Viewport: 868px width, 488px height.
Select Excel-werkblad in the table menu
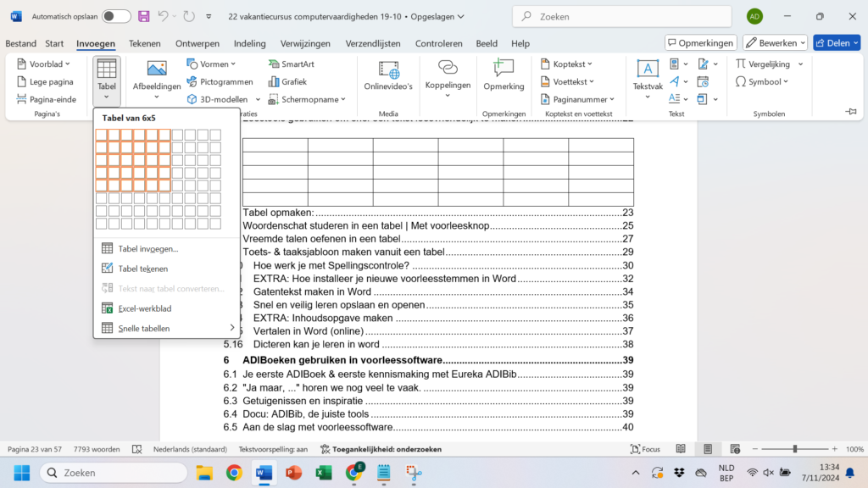click(144, 308)
